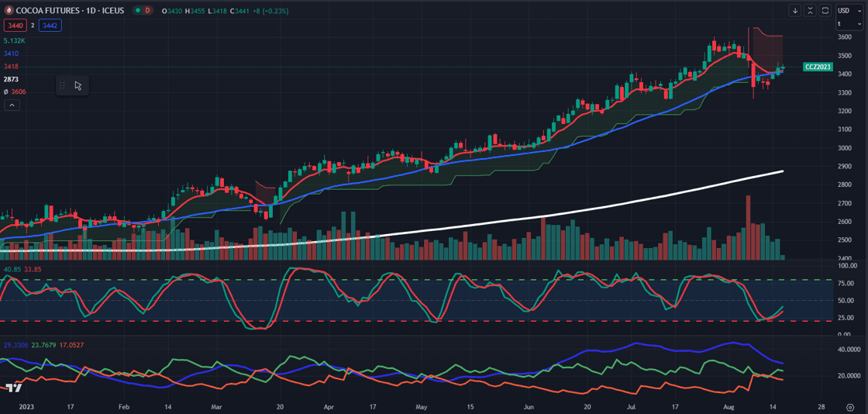The height and width of the screenshot is (414, 868).
Task: Click the Cocoa Futures symbol logo icon
Action: pos(9,11)
